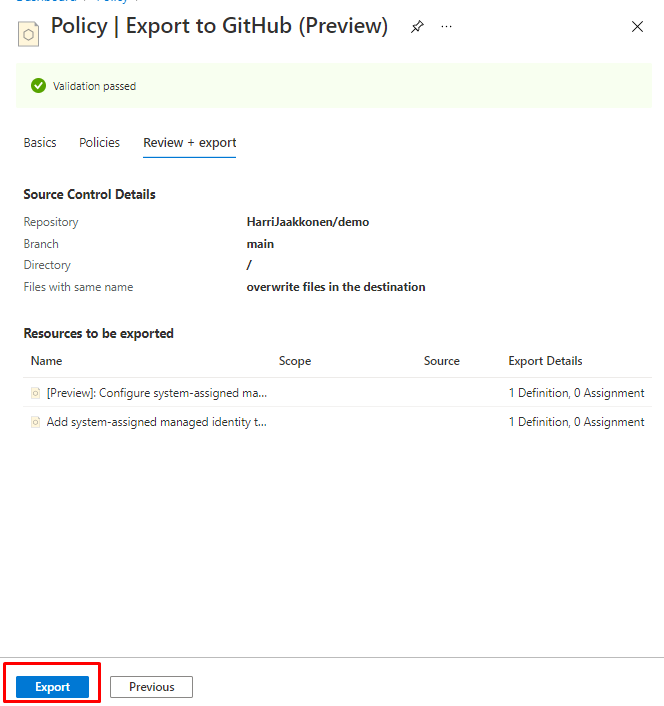Click the icon beside [Preview]: Configure system-assigned
The image size is (664, 706).
[x=36, y=393]
